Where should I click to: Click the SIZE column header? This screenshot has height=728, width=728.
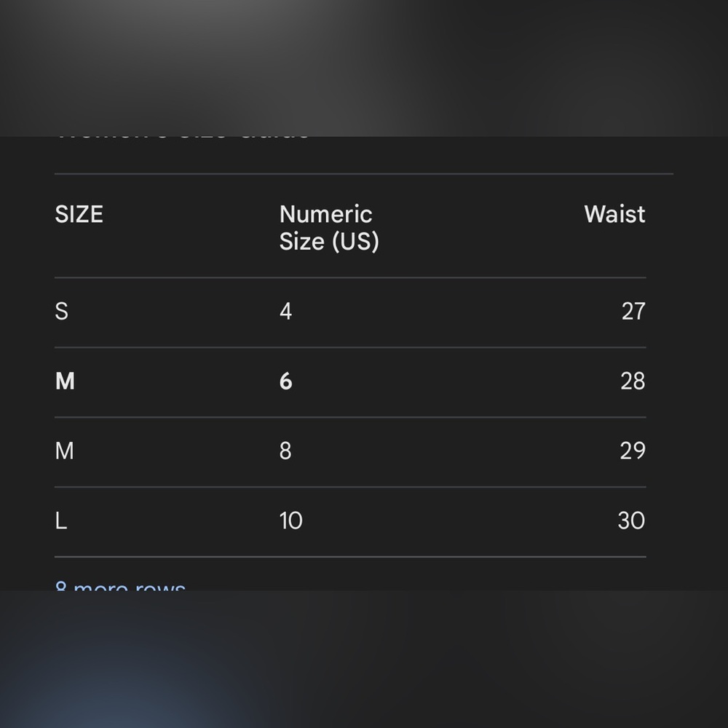(x=79, y=215)
